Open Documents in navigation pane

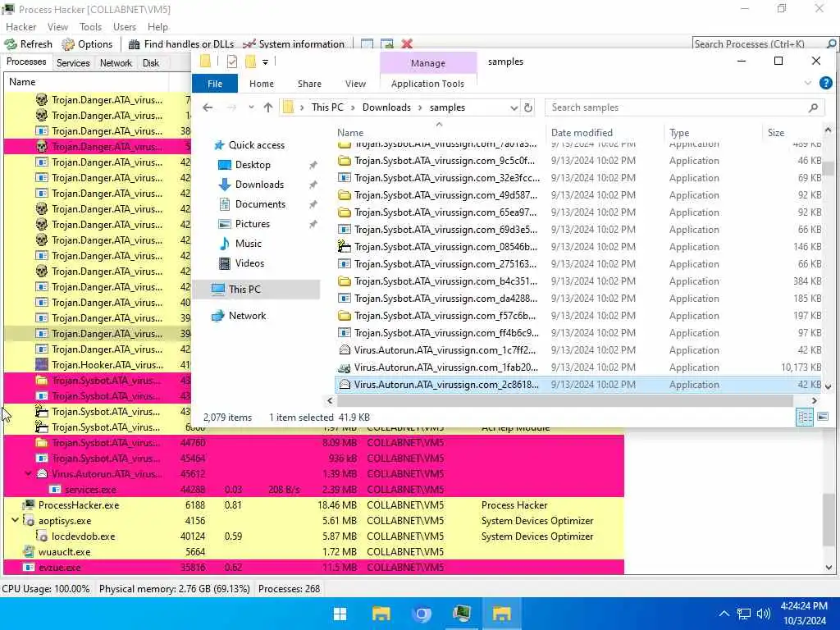[x=252, y=204]
